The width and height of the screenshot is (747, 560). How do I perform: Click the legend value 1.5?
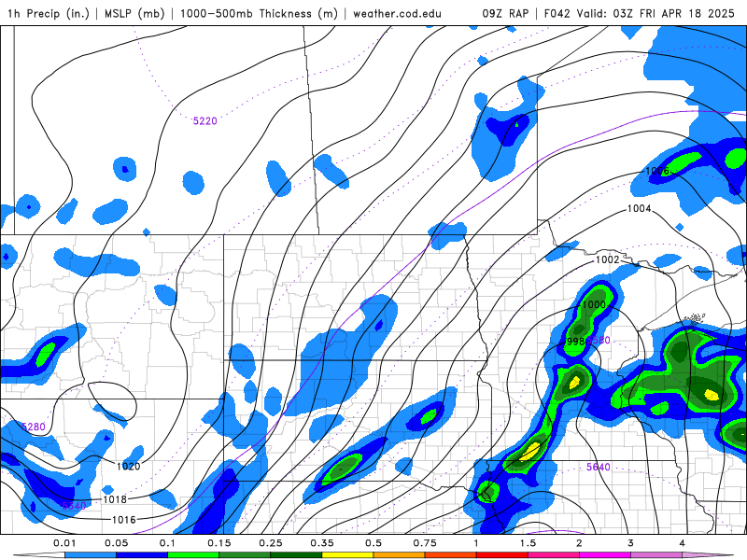[x=528, y=543]
